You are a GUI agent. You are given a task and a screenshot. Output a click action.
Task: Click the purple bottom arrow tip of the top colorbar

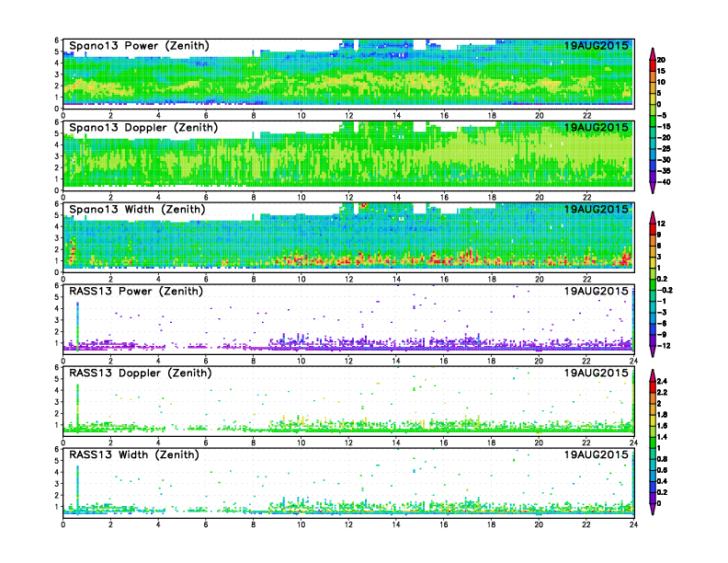pos(653,189)
